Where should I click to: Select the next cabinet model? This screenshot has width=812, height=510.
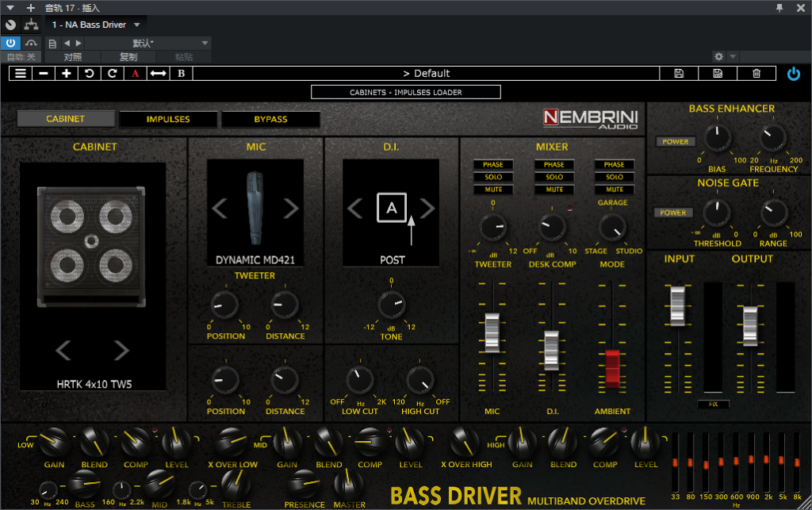[121, 351]
